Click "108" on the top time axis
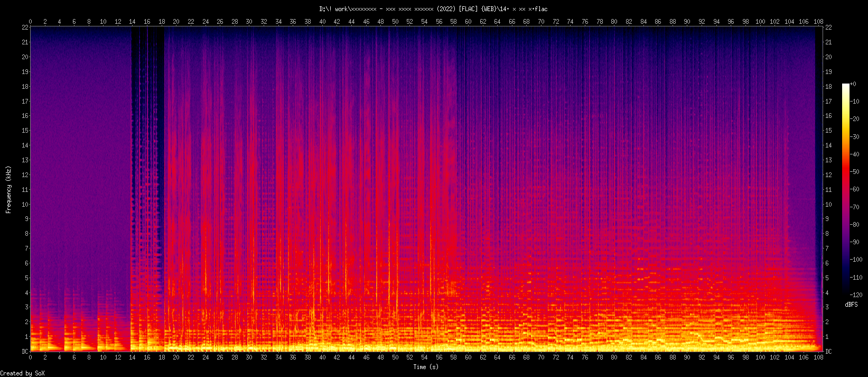Screen dimensions: 868x377 (818, 22)
